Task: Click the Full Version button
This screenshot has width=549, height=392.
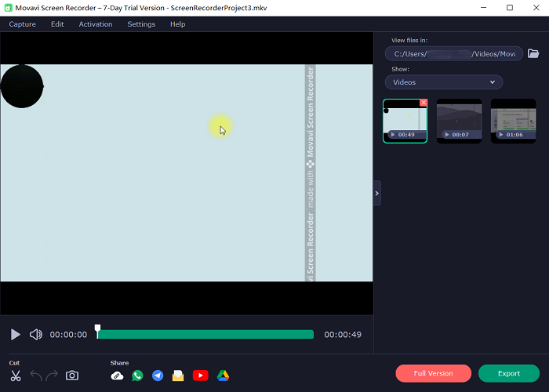Action: [x=434, y=373]
